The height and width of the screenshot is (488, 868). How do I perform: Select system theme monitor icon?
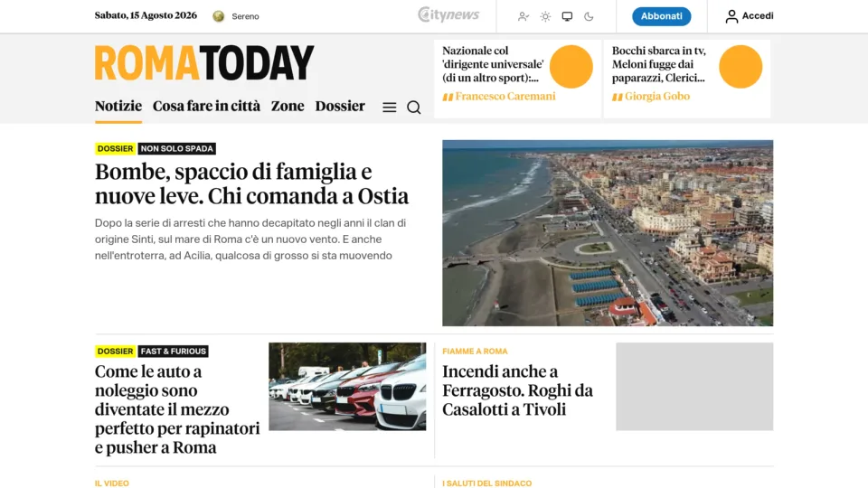tap(567, 16)
